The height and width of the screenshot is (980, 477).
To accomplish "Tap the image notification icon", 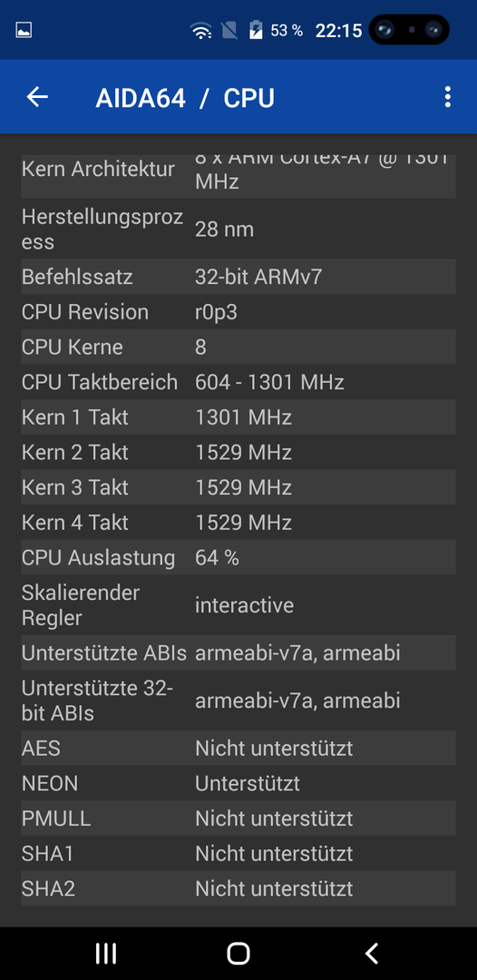I will [24, 30].
